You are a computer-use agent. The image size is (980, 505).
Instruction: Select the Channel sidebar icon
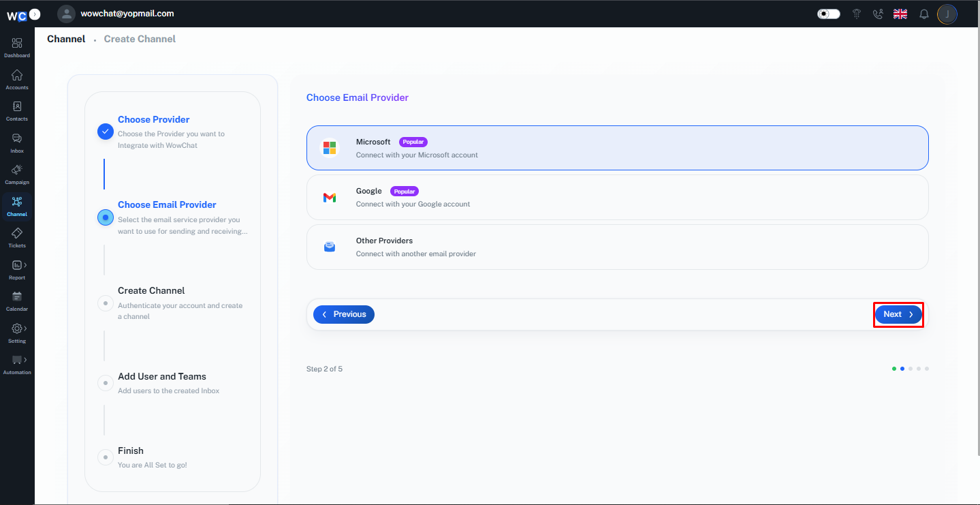(17, 202)
